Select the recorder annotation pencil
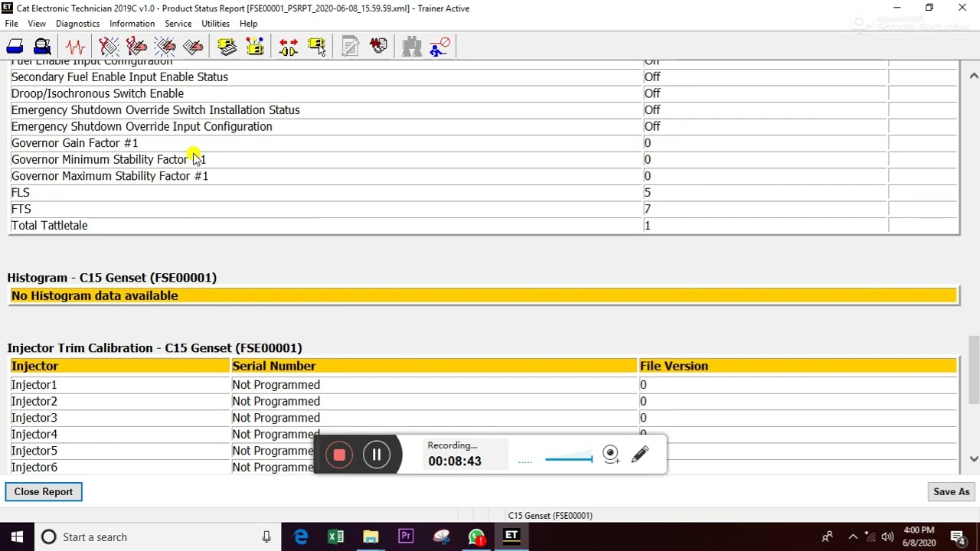The height and width of the screenshot is (551, 980). click(640, 455)
